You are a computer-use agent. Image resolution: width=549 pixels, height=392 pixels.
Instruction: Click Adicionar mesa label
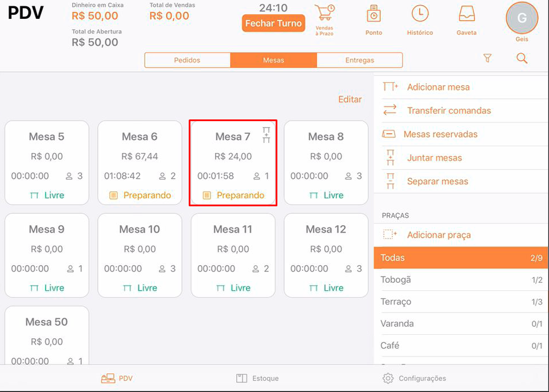click(439, 87)
